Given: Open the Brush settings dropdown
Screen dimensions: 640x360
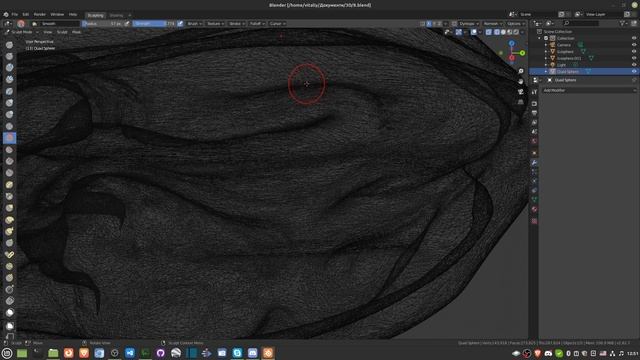Looking at the screenshot, I should 194,24.
